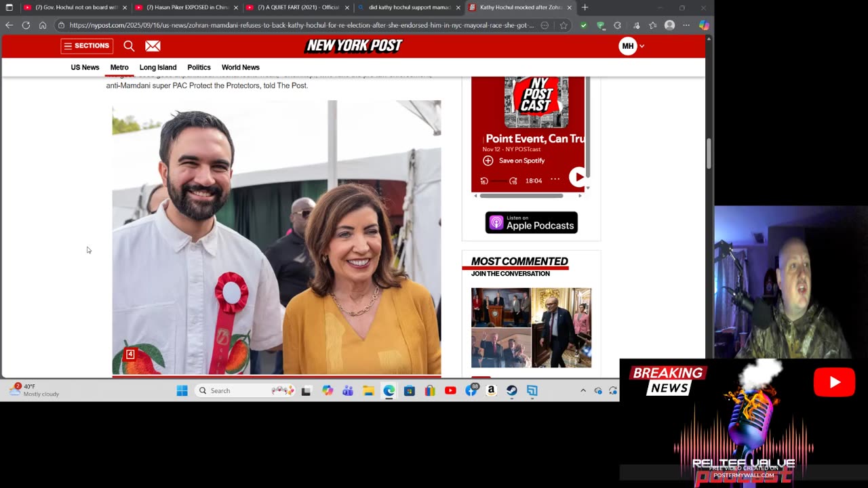Open image gallery via the 4 photos badge

(x=130, y=354)
